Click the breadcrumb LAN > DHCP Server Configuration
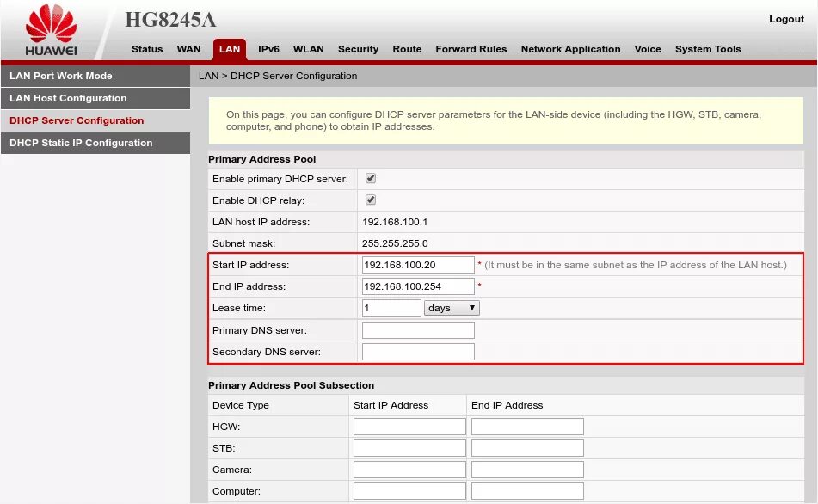The width and height of the screenshot is (818, 504). [278, 76]
